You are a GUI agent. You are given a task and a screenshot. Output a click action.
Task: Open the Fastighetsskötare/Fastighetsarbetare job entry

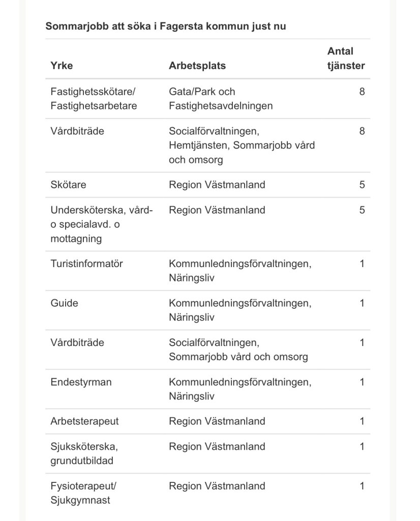point(94,99)
